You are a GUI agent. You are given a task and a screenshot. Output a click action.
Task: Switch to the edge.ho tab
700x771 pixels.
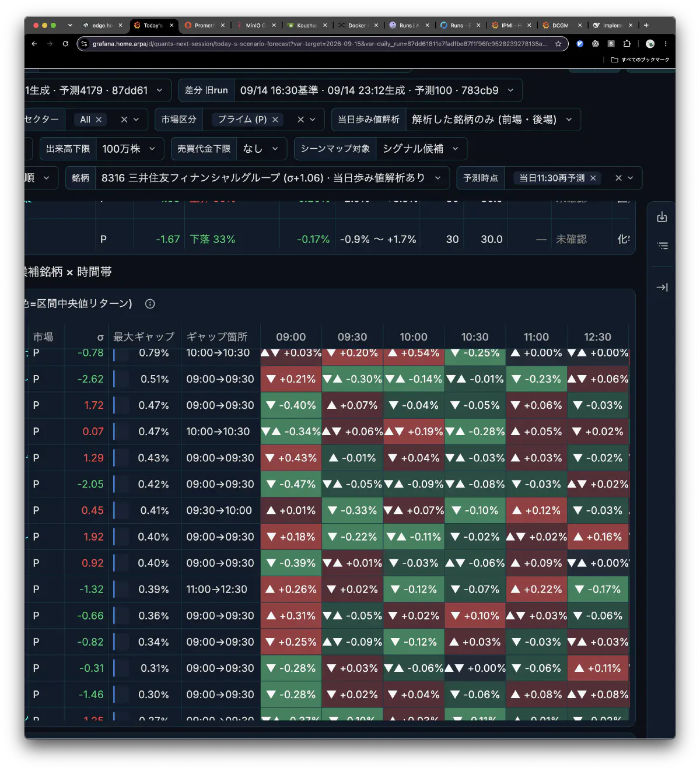[101, 25]
